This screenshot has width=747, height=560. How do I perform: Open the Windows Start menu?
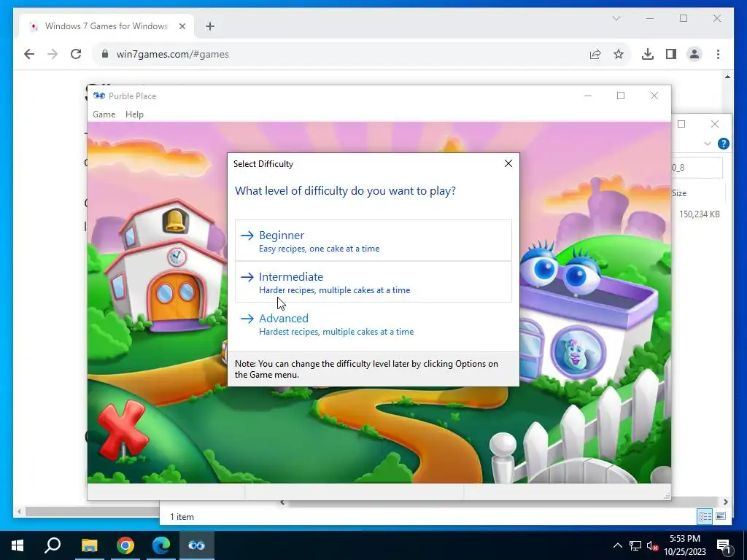tap(18, 545)
